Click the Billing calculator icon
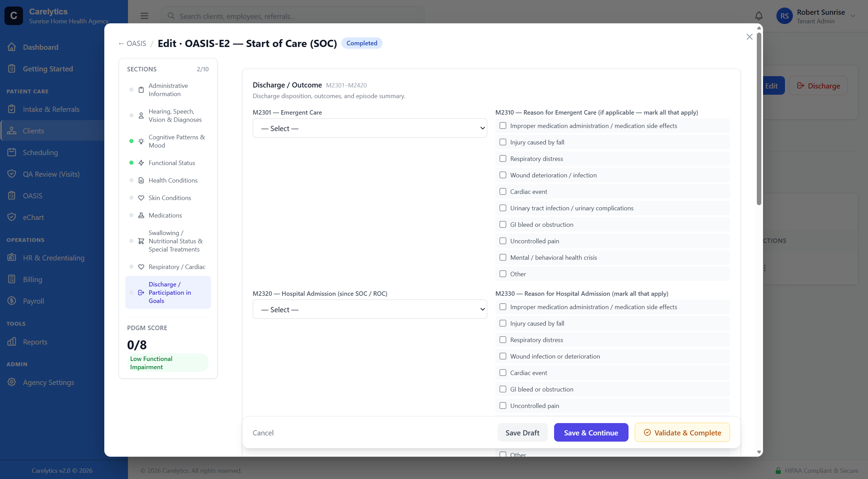This screenshot has height=479, width=868. click(x=12, y=279)
